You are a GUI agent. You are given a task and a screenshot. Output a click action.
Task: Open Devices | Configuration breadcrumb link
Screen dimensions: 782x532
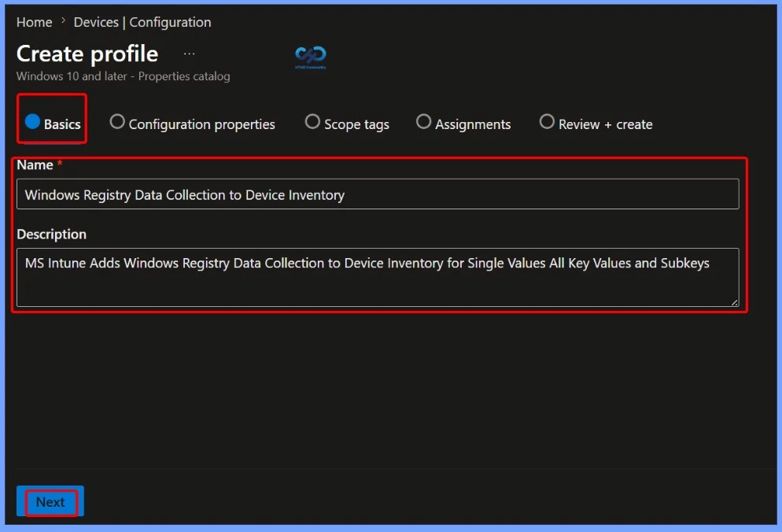pos(142,22)
